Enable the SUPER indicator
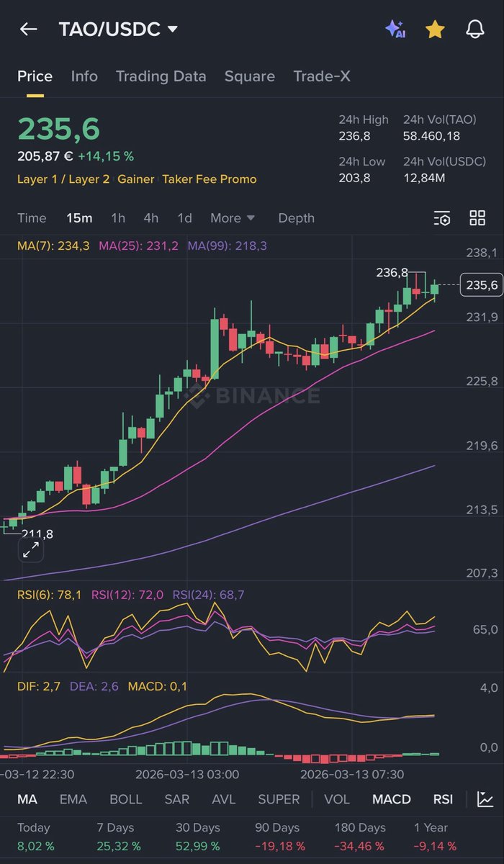The height and width of the screenshot is (864, 504). [279, 799]
